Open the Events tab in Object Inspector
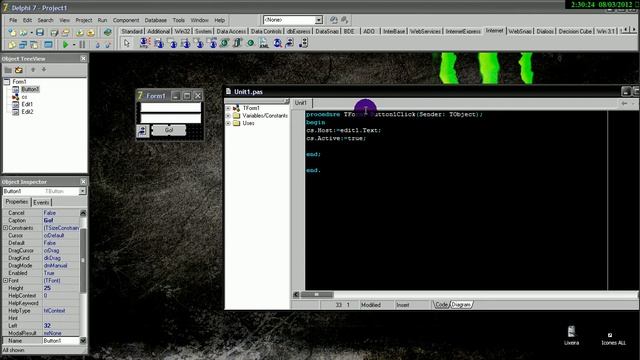This screenshot has height=360, width=640. click(41, 202)
